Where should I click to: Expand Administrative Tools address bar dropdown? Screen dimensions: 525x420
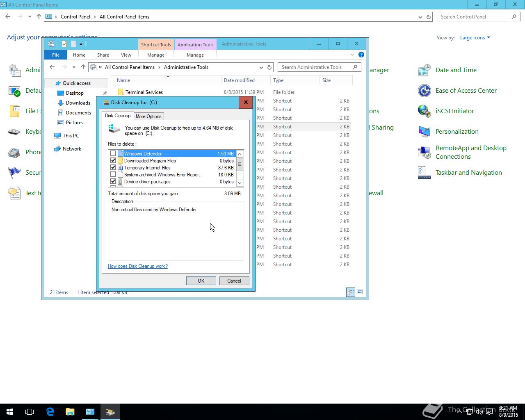(261, 67)
